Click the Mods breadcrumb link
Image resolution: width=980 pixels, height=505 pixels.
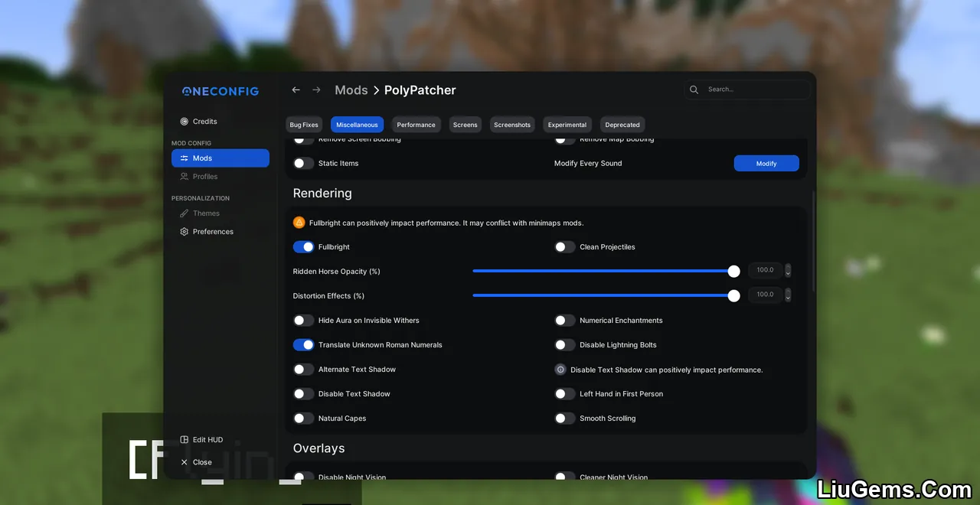coord(351,90)
